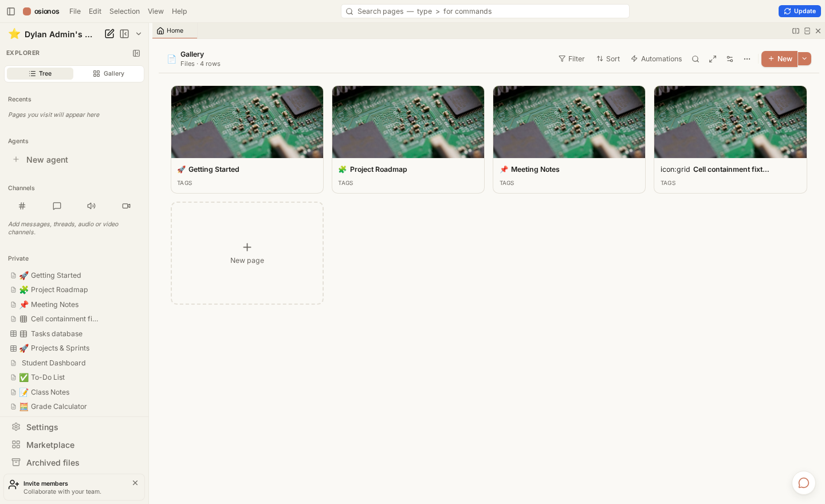Expand gallery to full view icon
This screenshot has width=825, height=504.
(713, 59)
